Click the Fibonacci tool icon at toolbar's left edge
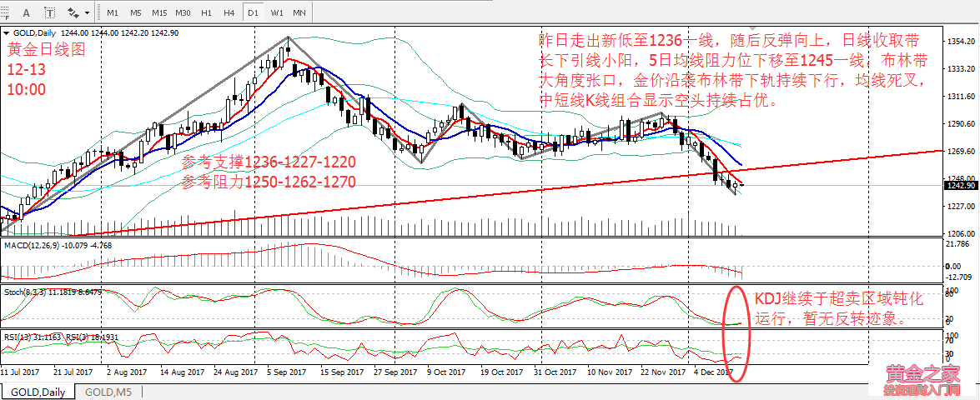 point(6,12)
